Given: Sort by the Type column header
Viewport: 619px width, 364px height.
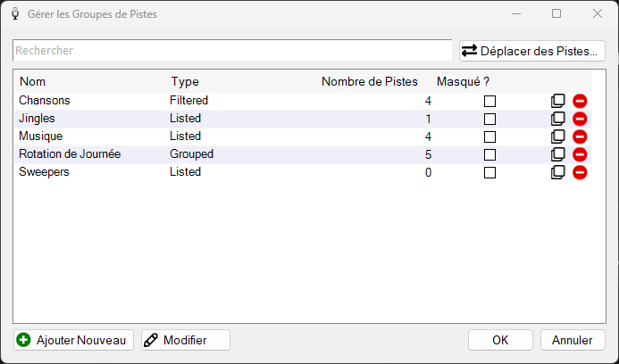Looking at the screenshot, I should (x=185, y=82).
